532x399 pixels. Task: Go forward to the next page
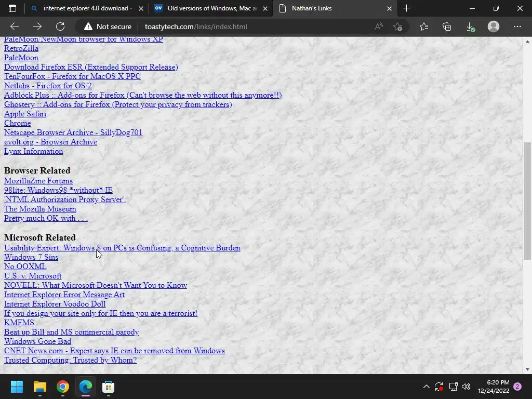click(x=37, y=26)
